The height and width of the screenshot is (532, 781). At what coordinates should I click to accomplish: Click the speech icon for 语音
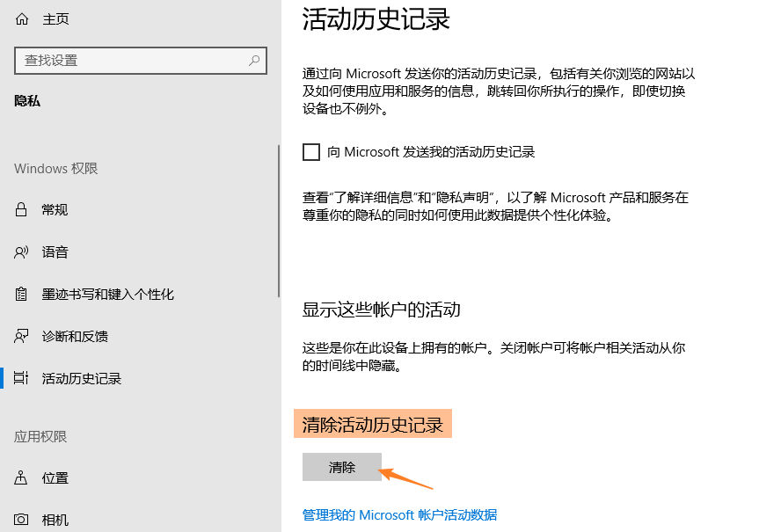[x=21, y=252]
